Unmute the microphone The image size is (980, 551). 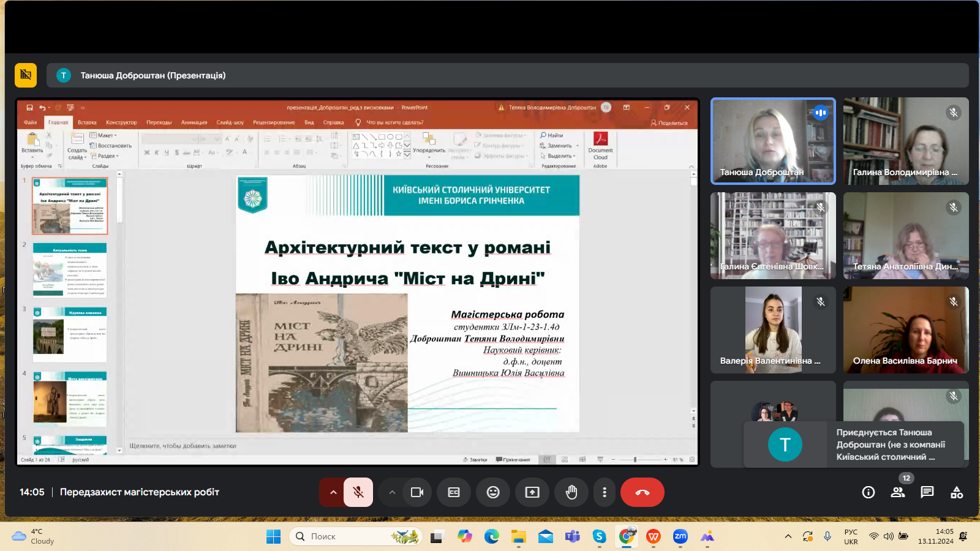358,492
